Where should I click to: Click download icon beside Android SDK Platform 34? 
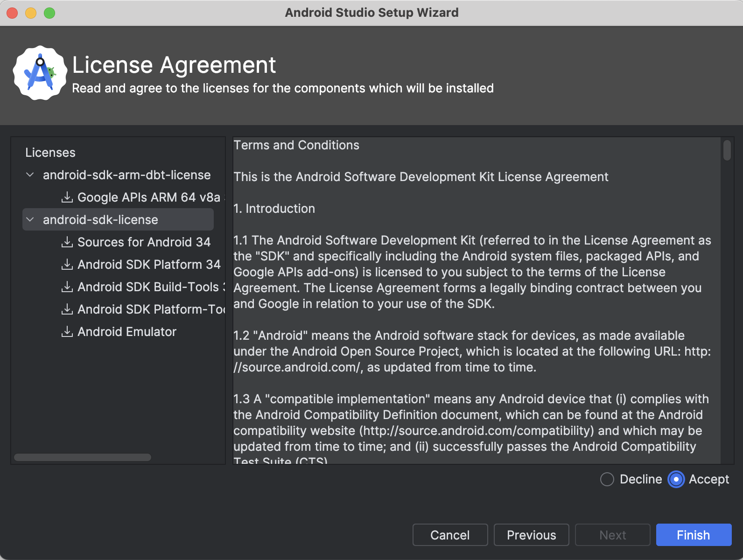[x=67, y=264]
